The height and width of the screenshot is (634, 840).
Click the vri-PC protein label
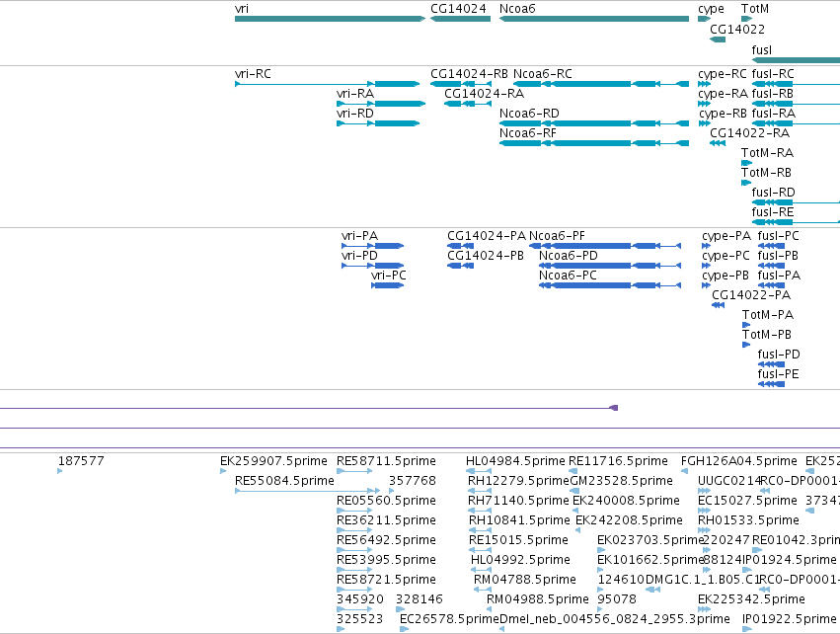pos(388,276)
